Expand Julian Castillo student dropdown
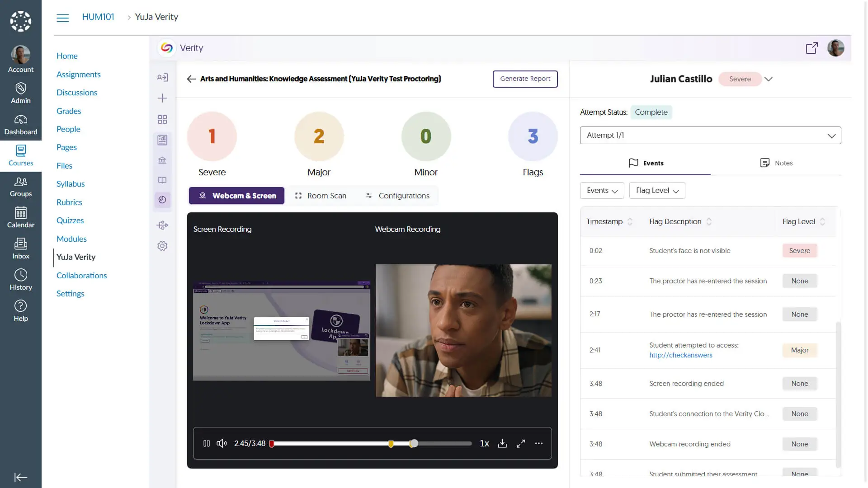This screenshot has height=488, width=868. tap(769, 79)
